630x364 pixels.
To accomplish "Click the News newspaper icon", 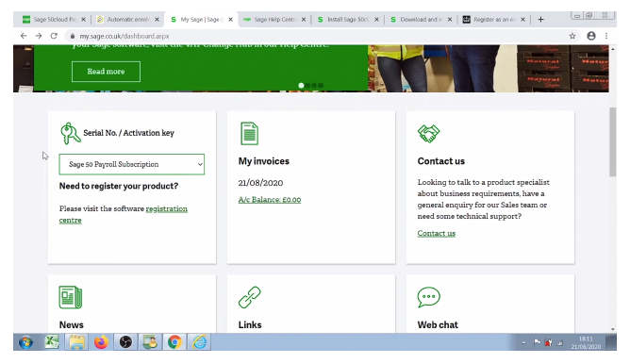I will pos(71,297).
